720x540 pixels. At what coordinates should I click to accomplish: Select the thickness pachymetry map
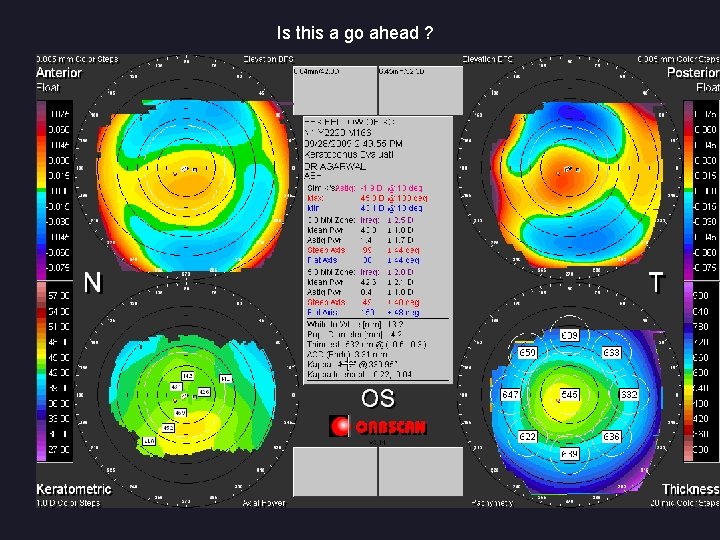pyautogui.click(x=574, y=411)
